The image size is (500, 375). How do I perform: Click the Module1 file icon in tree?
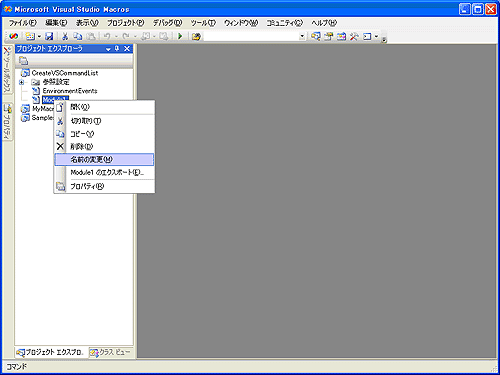[x=36, y=99]
